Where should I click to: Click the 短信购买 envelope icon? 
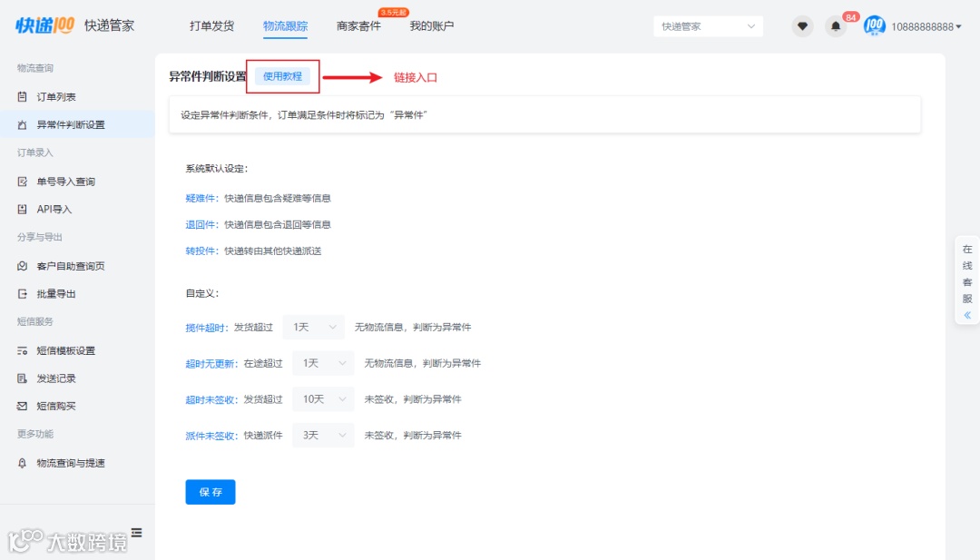click(23, 406)
